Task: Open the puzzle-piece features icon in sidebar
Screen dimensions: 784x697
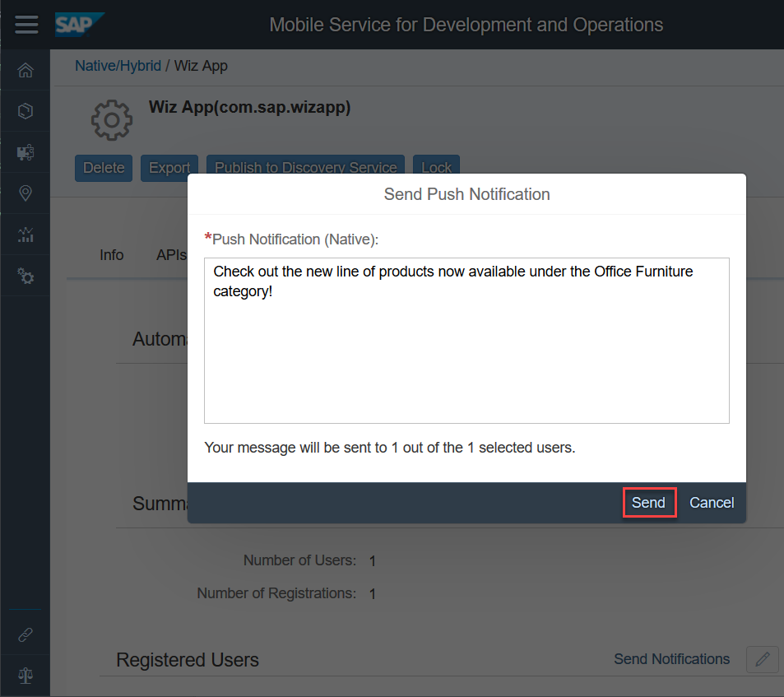Action: pos(26,152)
